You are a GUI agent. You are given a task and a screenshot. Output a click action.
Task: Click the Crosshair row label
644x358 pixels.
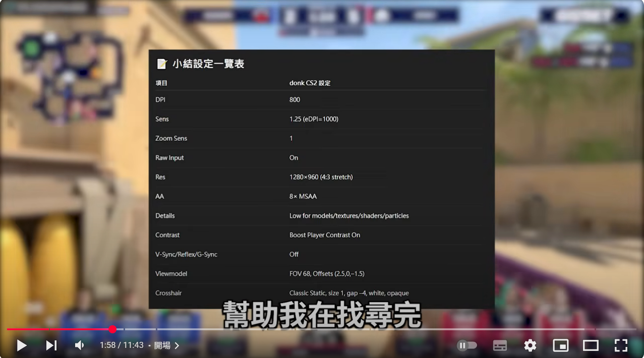click(x=168, y=293)
